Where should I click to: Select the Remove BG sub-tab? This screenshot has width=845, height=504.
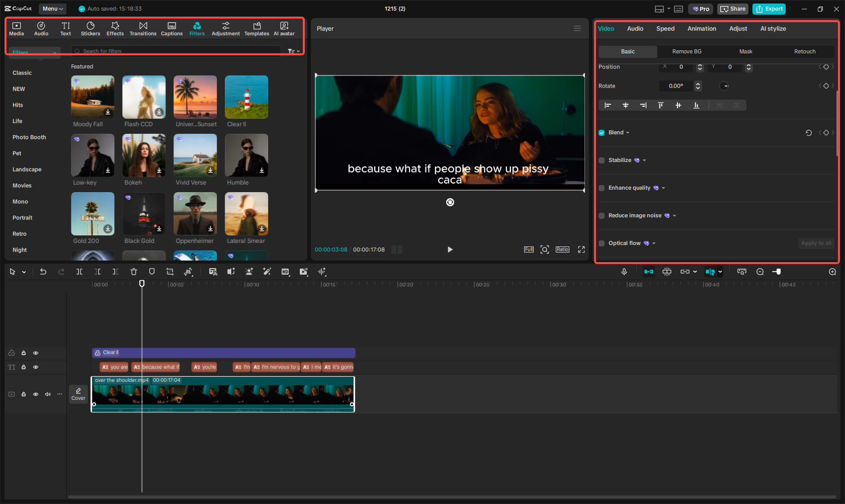point(687,51)
